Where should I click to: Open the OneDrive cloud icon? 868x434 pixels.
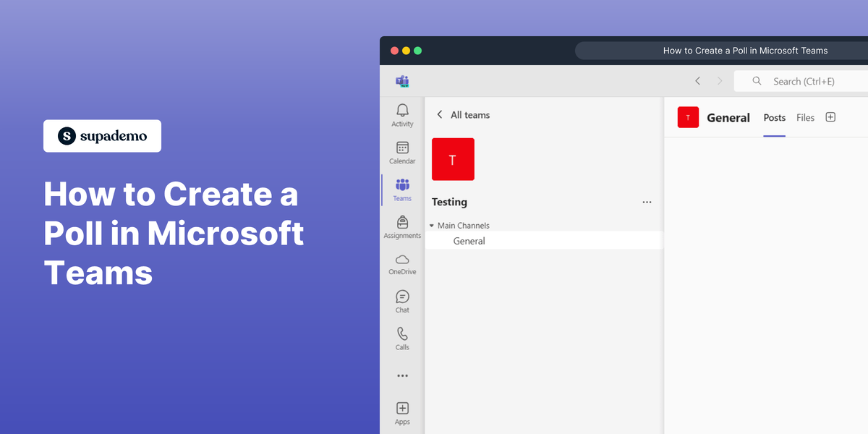402,260
